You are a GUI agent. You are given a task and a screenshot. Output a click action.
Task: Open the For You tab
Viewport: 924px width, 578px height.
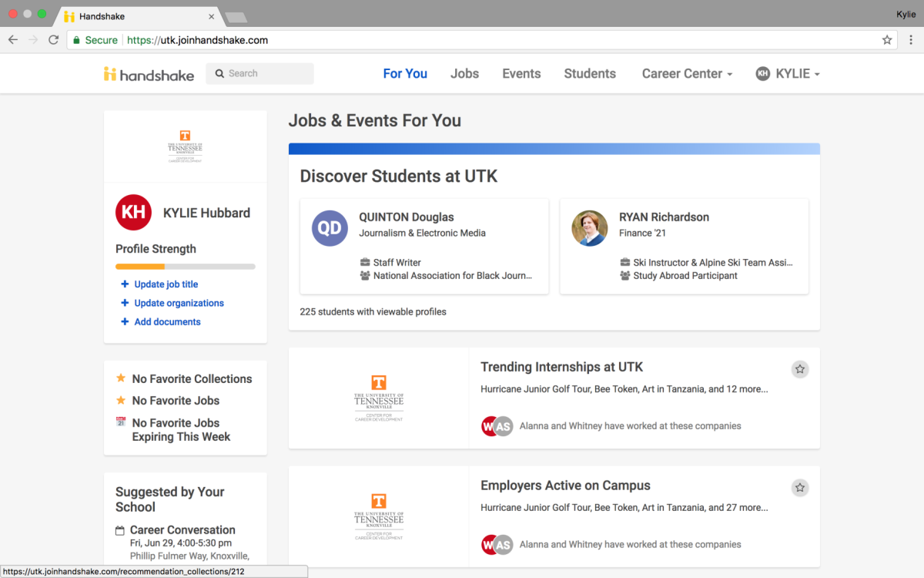tap(405, 74)
